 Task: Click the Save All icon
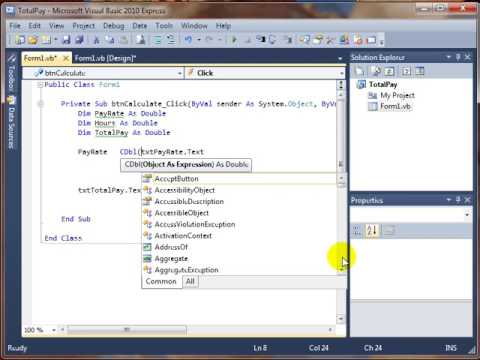(x=79, y=40)
